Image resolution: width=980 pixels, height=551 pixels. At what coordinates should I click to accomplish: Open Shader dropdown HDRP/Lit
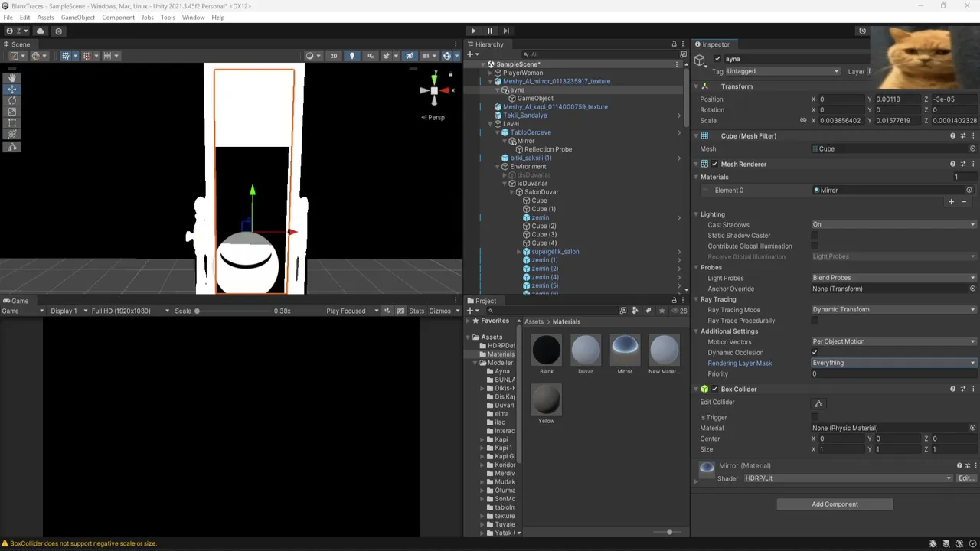coord(848,478)
